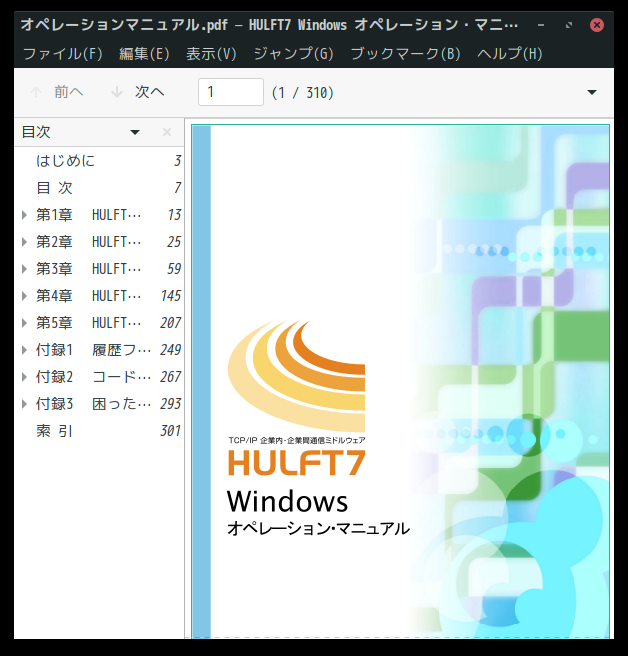Close the 目次 sidebar panel
The image size is (628, 656).
pos(167,132)
